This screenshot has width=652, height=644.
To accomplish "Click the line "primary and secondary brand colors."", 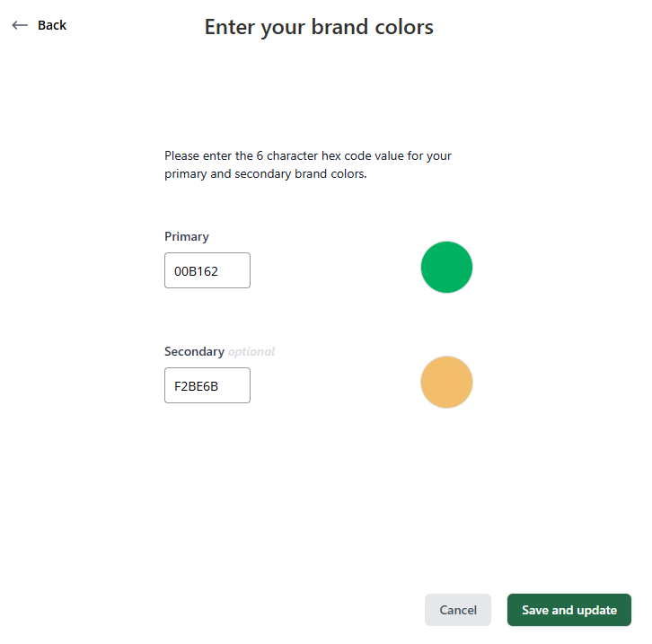I will tap(266, 174).
